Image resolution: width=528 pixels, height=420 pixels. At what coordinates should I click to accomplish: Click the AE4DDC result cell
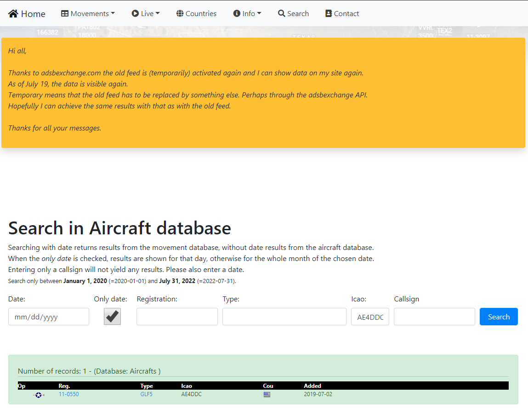click(x=191, y=394)
